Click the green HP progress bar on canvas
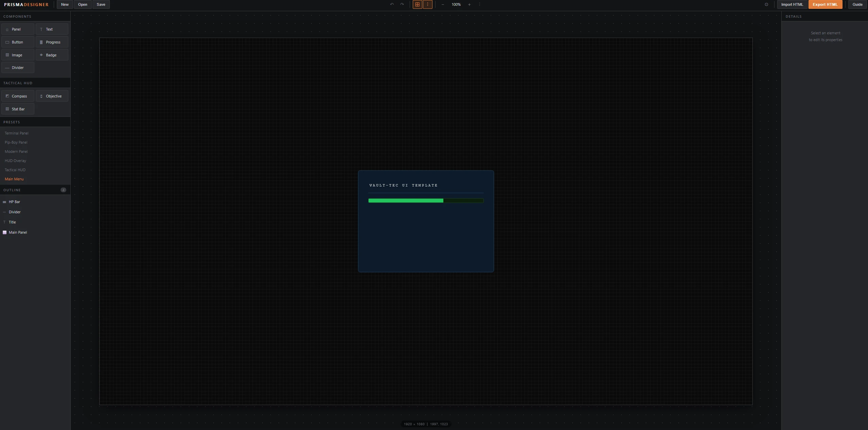The height and width of the screenshot is (430, 868). coord(426,201)
